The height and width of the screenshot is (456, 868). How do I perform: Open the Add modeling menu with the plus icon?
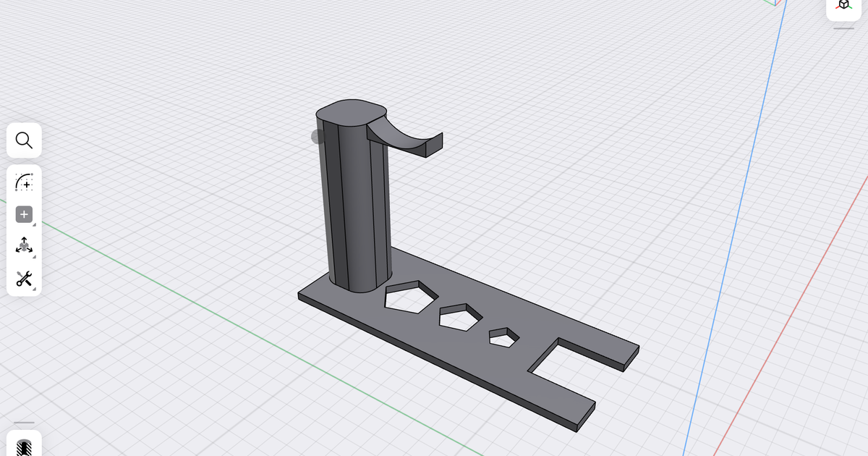pyautogui.click(x=24, y=214)
